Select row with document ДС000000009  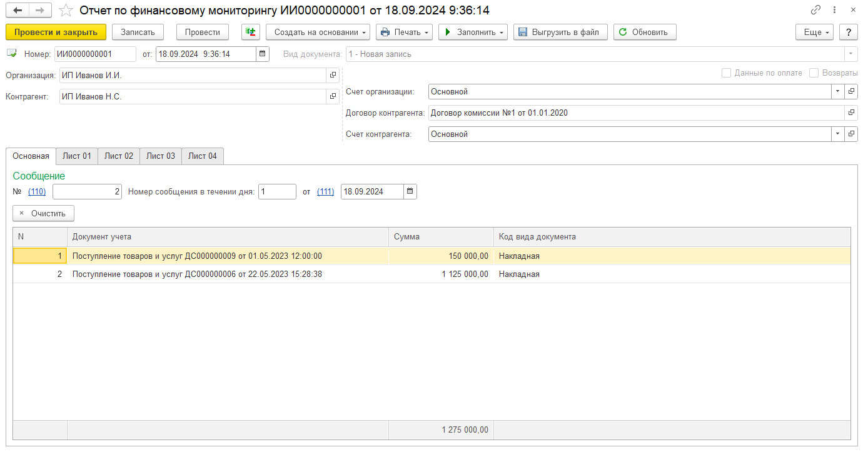click(431, 256)
